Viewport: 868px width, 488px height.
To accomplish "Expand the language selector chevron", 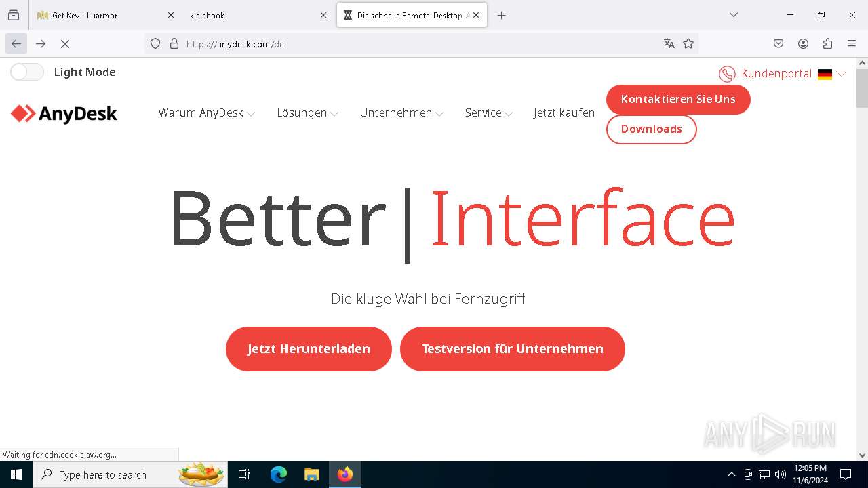I will point(842,74).
